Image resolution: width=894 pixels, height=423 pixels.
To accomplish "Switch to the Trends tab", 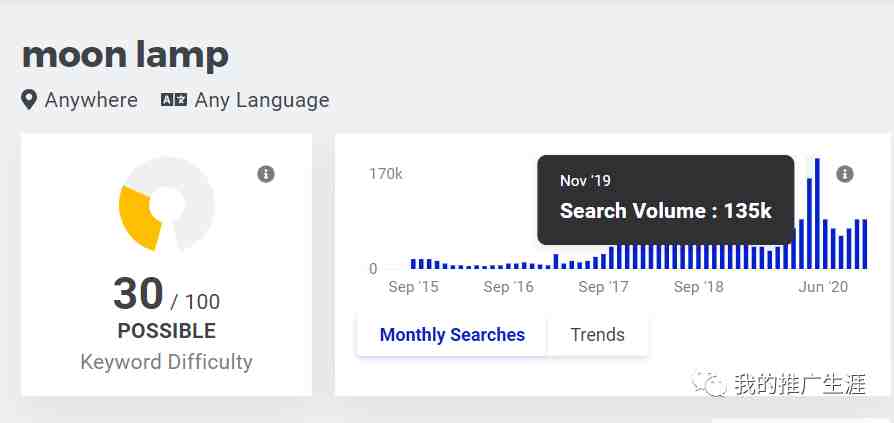I will [x=597, y=335].
